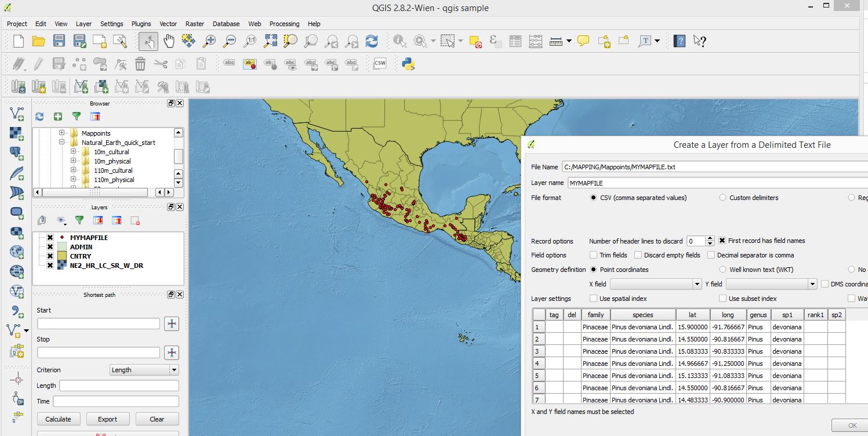
Task: Add PostGIS layer from side toolbar
Action: 17,152
